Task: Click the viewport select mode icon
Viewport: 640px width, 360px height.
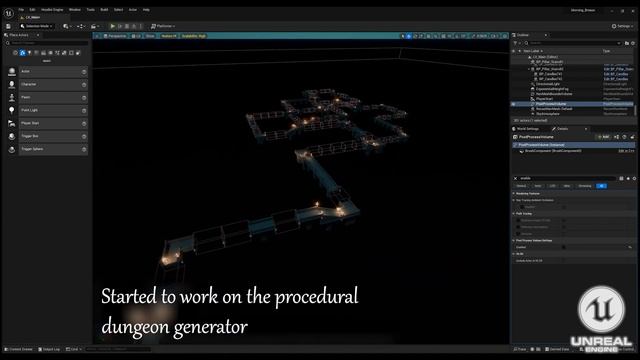Action: click(x=402, y=36)
